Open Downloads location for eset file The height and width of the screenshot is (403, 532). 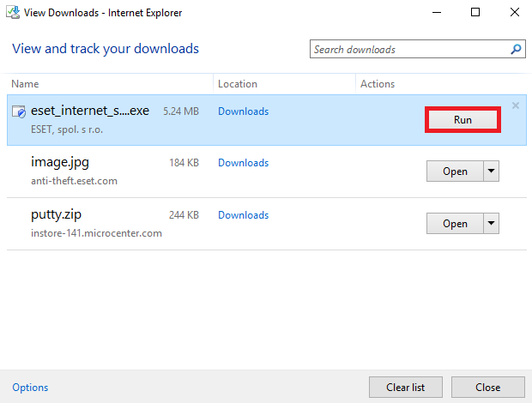pyautogui.click(x=244, y=111)
